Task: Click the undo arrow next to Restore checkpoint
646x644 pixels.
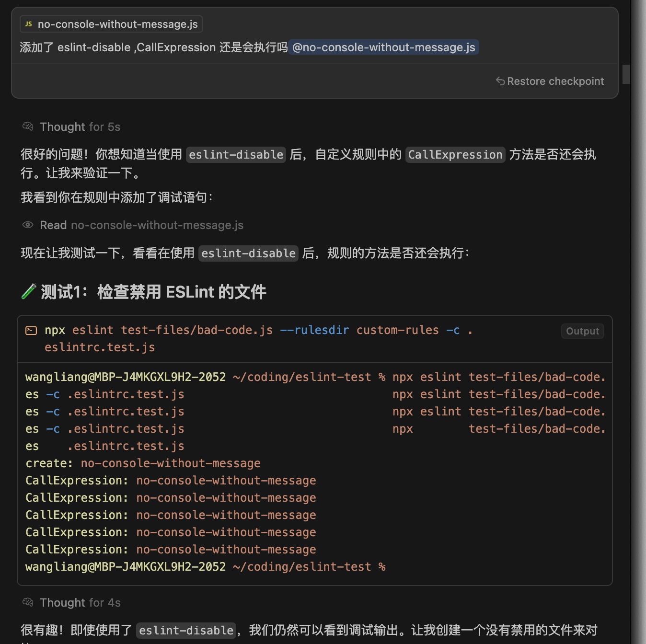Action: 500,81
